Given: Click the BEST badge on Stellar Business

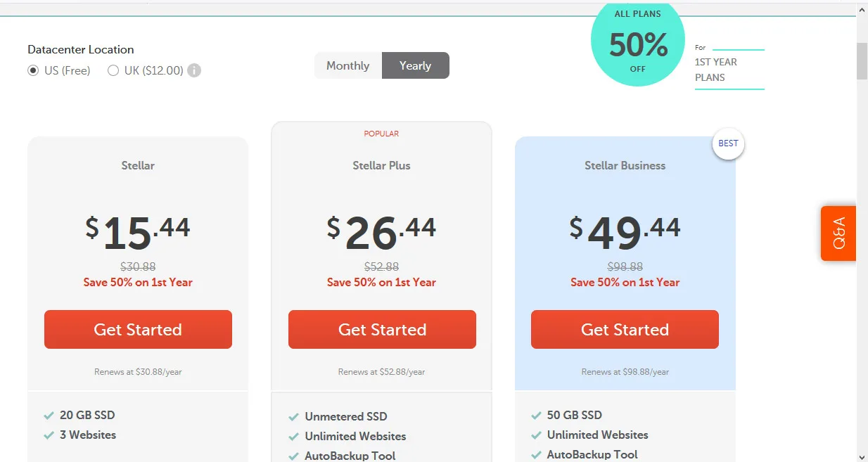Looking at the screenshot, I should (x=727, y=143).
